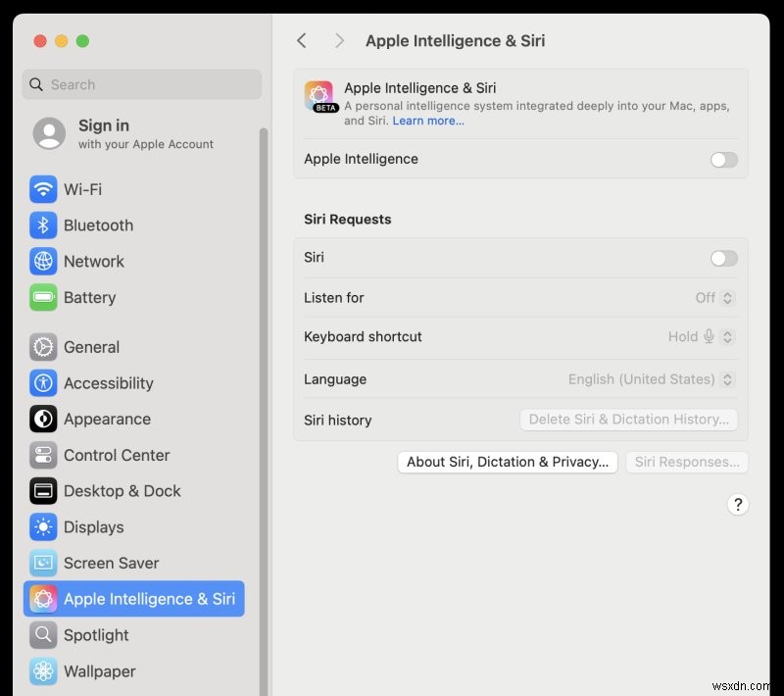
Task: Click the Siri history label
Action: coord(338,421)
